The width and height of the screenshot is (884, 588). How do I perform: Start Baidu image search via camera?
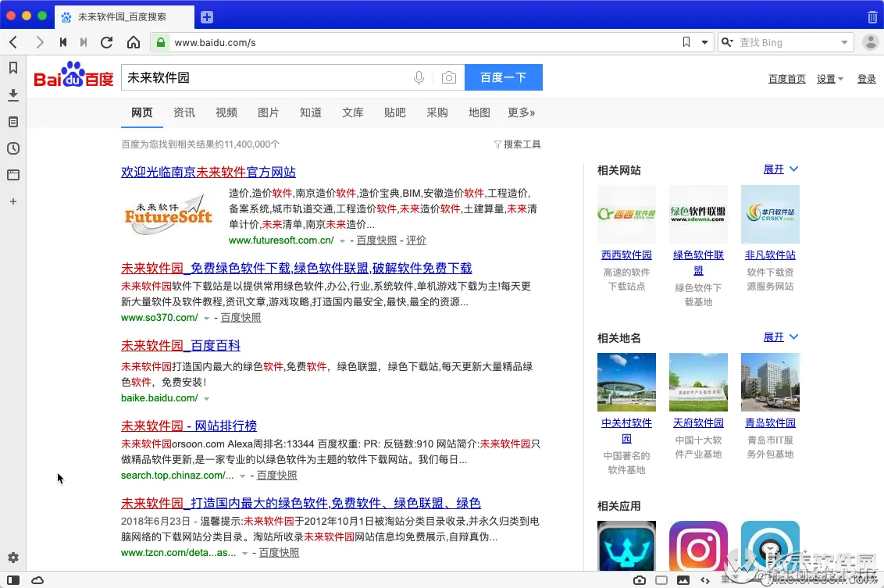click(449, 77)
